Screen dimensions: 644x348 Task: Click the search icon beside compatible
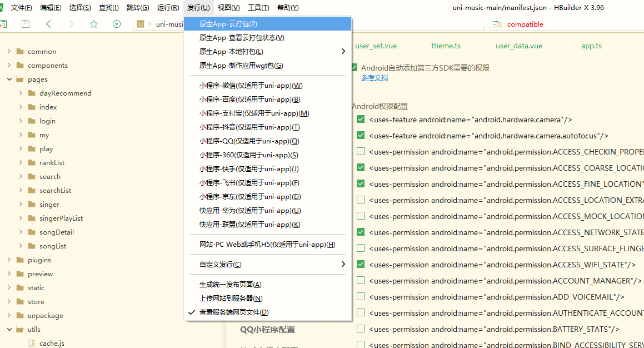(497, 24)
